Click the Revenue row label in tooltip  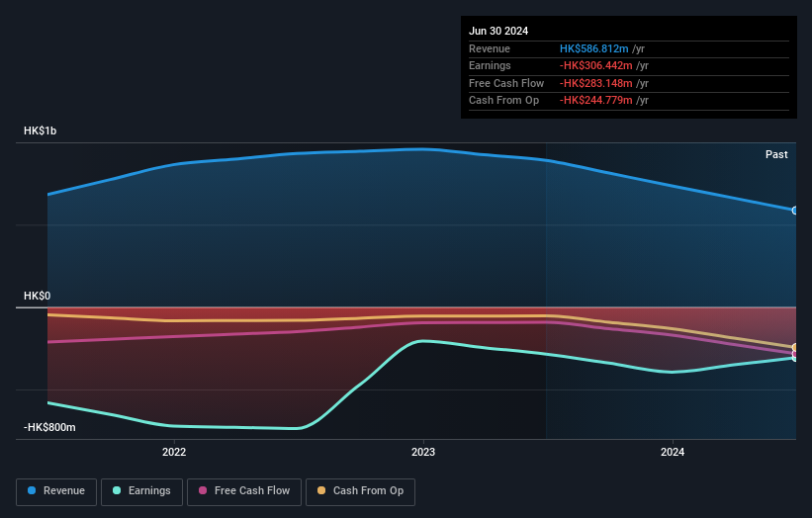[x=490, y=48]
